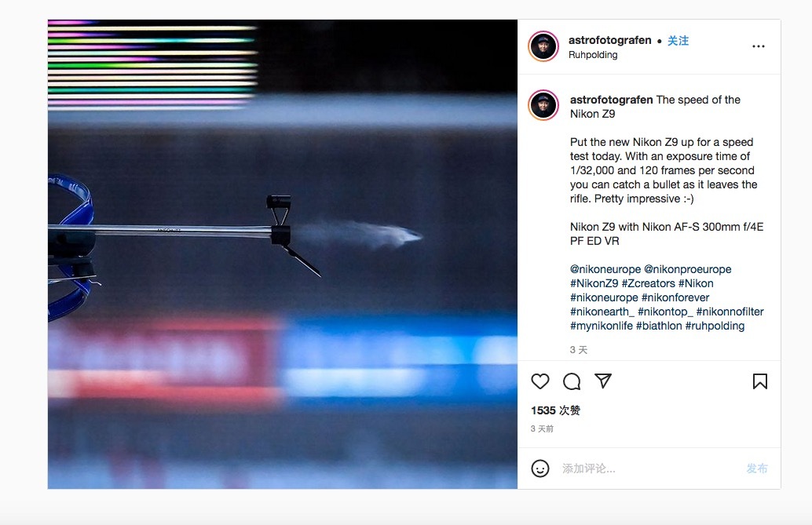Click the 添加评论 comment input field
812x525 pixels.
(x=650, y=468)
